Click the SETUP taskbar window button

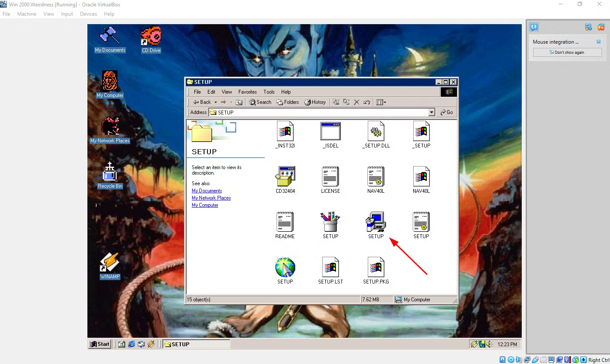[x=196, y=344]
